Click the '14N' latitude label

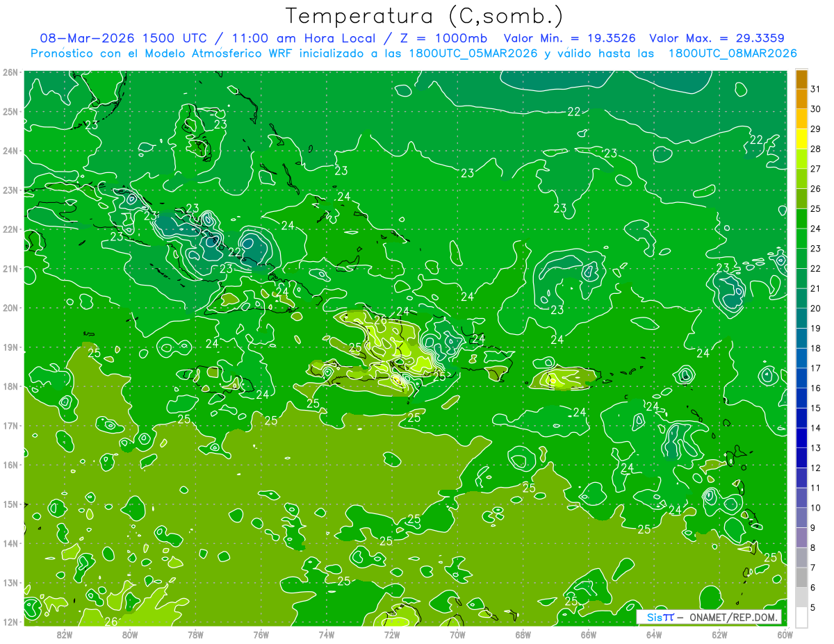coord(10,543)
